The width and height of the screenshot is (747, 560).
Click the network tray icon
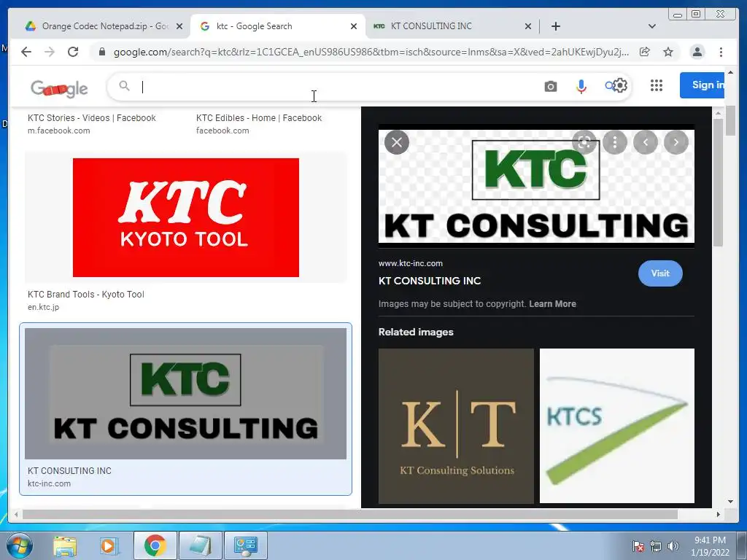tap(656, 546)
